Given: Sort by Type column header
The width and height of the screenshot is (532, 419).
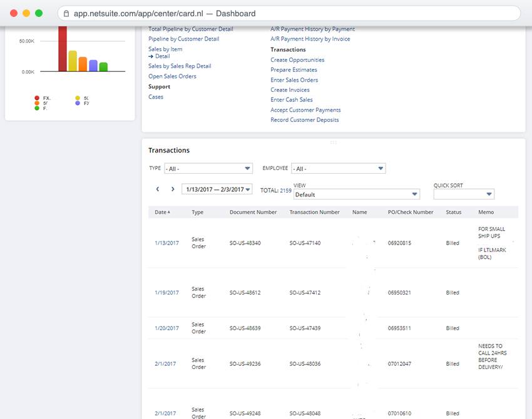Looking at the screenshot, I should pyautogui.click(x=197, y=212).
